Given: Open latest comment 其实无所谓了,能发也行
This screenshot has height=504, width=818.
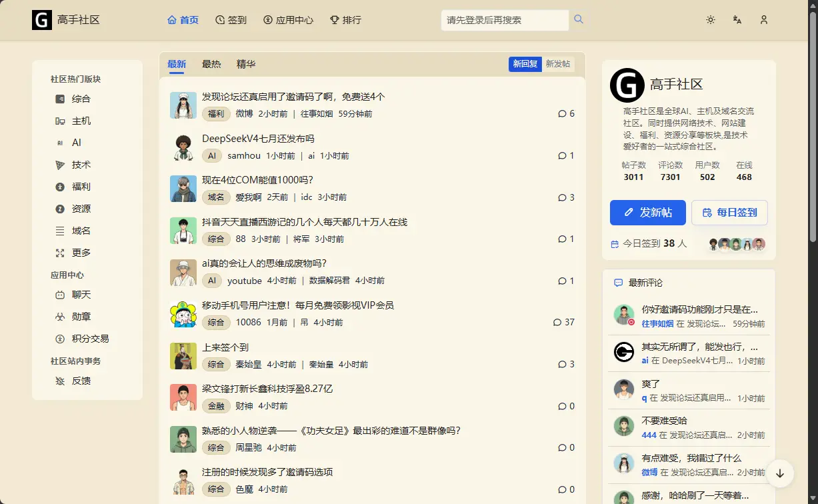Looking at the screenshot, I should tap(700, 347).
